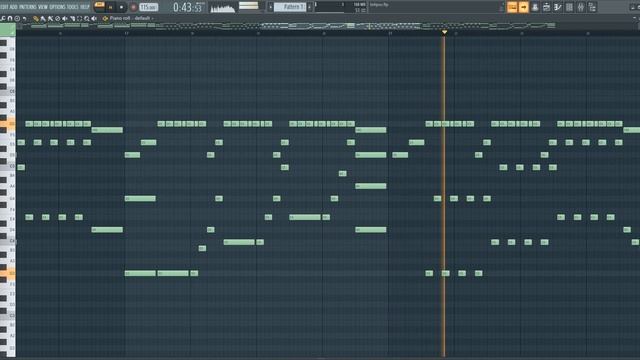The width and height of the screenshot is (640, 360).
Task: Click the green corner box above piano keys
Action: click(x=8, y=30)
